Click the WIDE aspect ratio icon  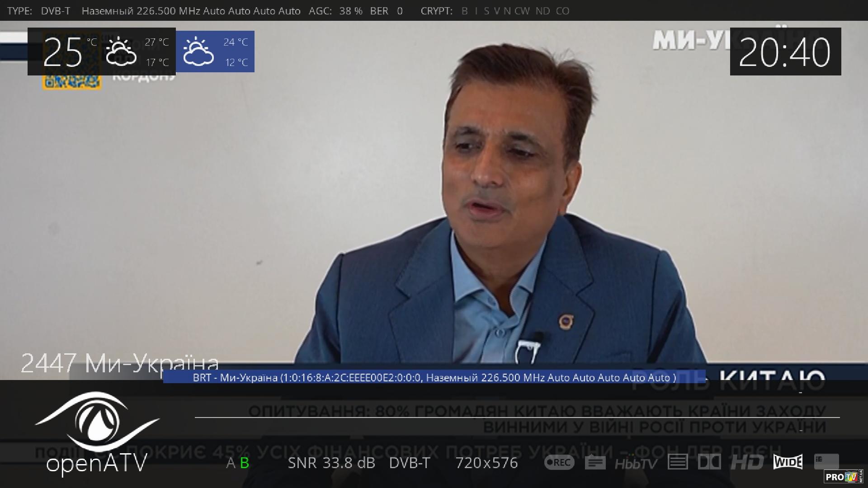pyautogui.click(x=788, y=462)
